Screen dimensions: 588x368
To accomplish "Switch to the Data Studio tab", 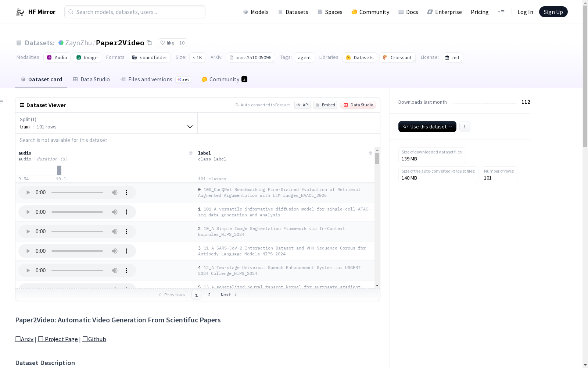I will [x=91, y=79].
